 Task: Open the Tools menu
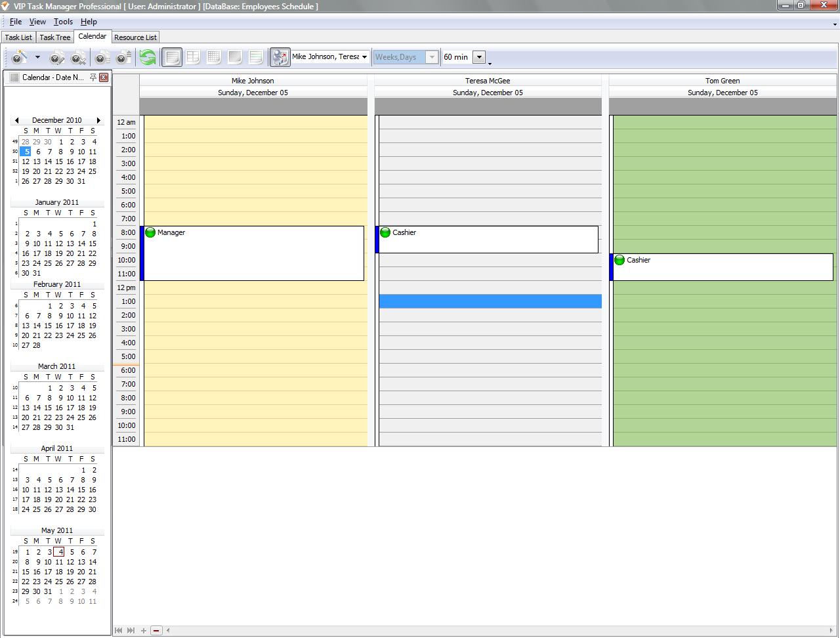[x=63, y=22]
